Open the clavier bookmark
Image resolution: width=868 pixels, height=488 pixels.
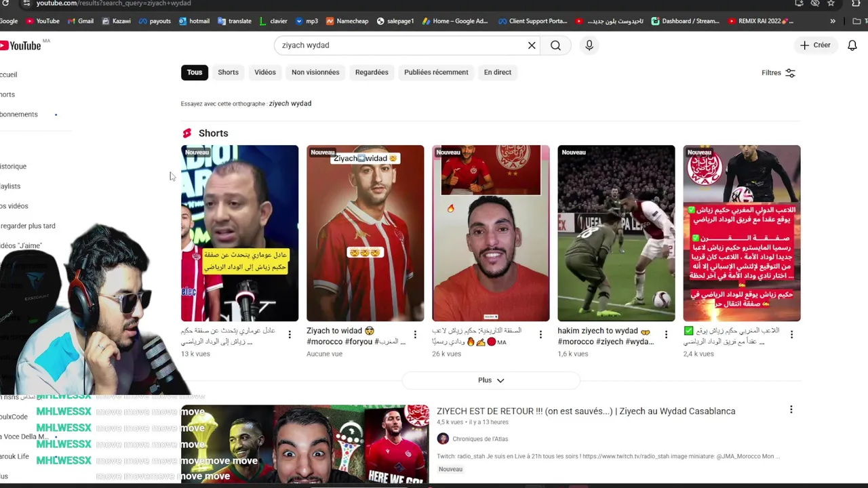pos(273,21)
